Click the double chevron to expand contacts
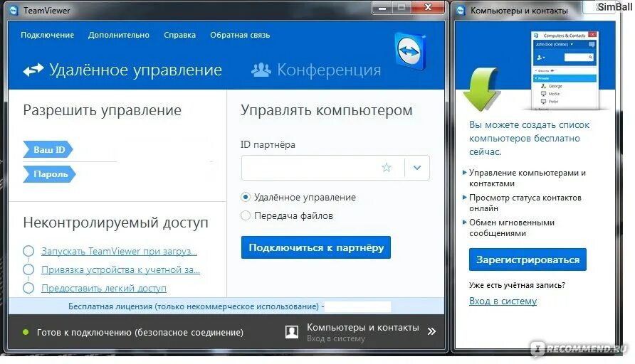 coord(431,331)
